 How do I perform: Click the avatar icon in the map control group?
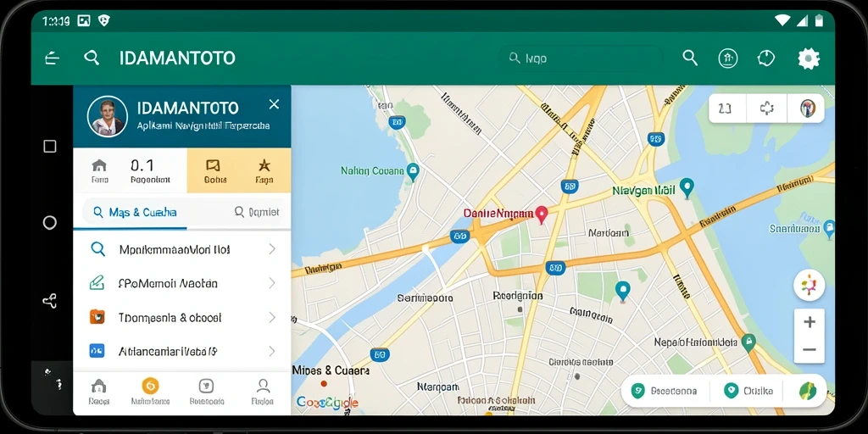807,108
